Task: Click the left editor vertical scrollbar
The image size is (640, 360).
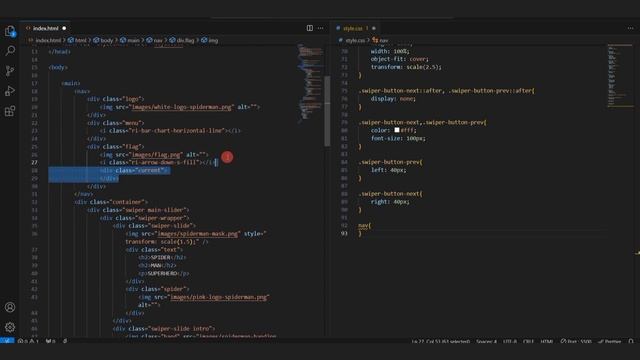Action: tap(327, 111)
